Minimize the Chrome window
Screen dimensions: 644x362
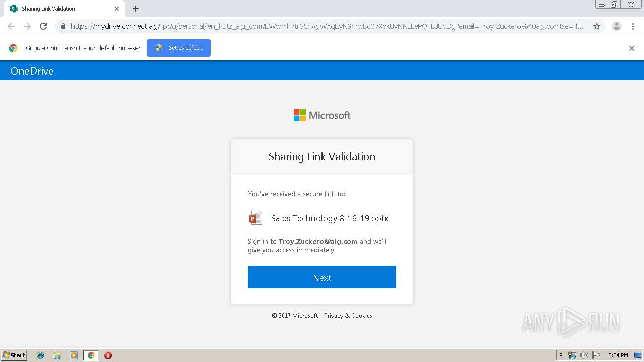tap(602, 5)
